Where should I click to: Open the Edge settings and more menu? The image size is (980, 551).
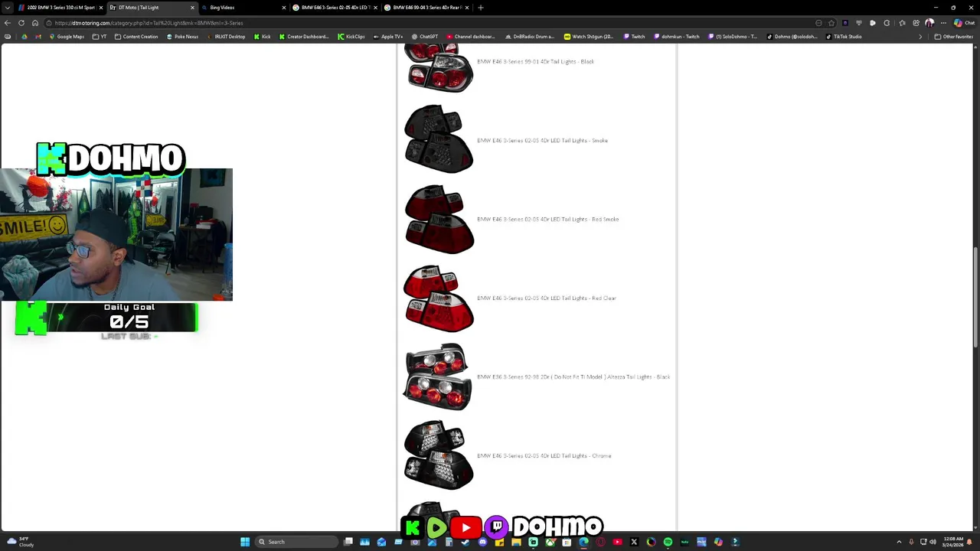click(943, 23)
